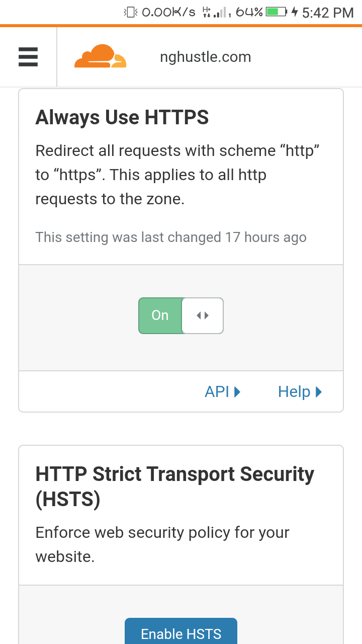362x644 pixels.
Task: Click the last changed 17 hours ago text
Action: (171, 237)
